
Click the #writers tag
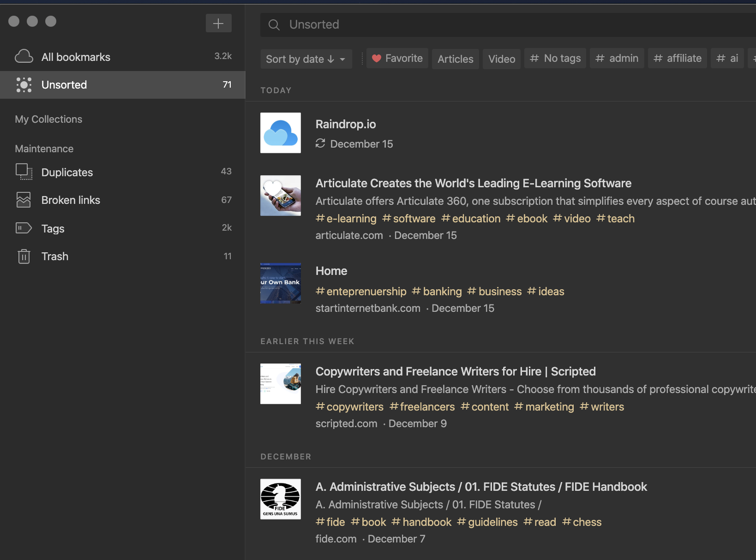pos(602,406)
